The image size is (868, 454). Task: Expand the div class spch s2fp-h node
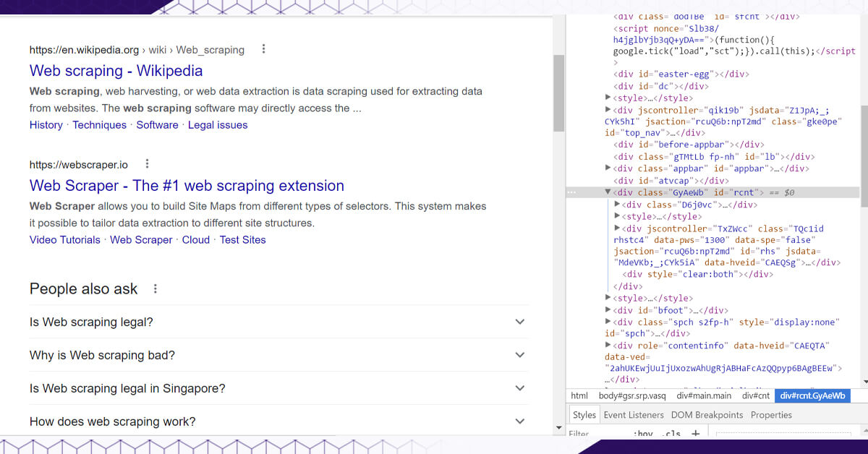point(608,322)
